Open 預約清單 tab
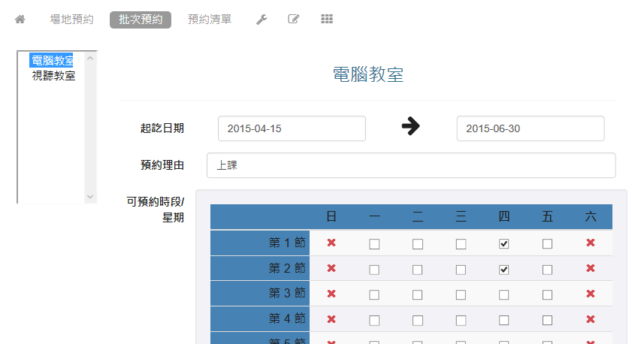 (x=210, y=20)
